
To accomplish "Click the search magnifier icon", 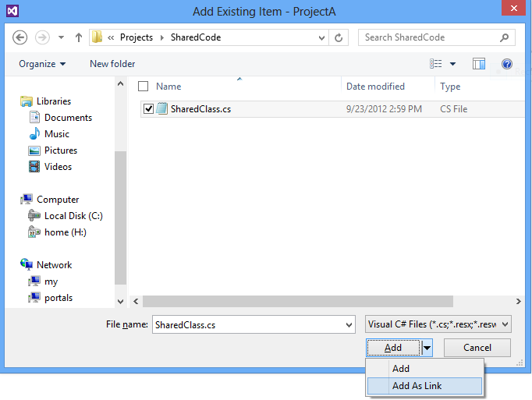I will 504,37.
